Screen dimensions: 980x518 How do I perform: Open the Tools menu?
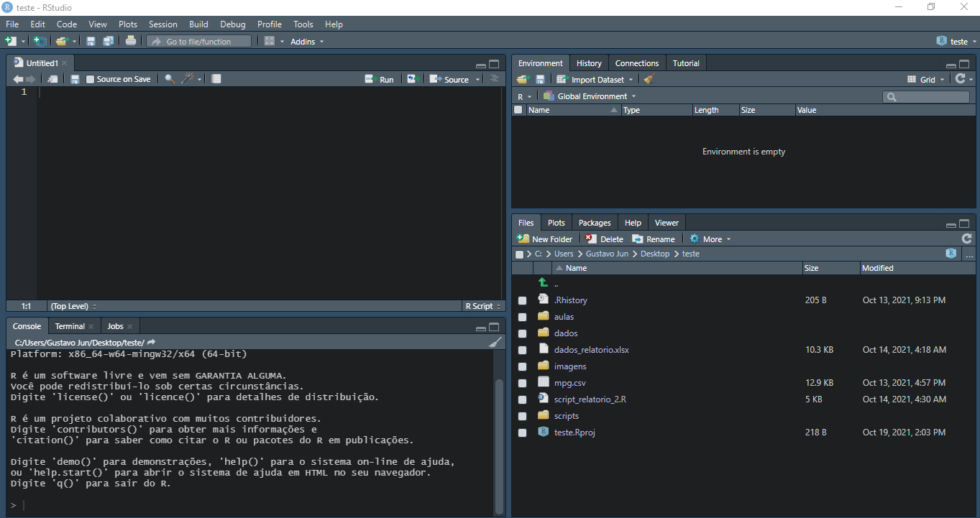coord(303,24)
